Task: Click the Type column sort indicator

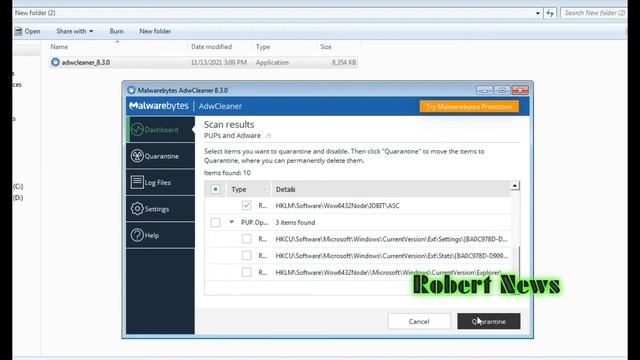Action: [264, 189]
